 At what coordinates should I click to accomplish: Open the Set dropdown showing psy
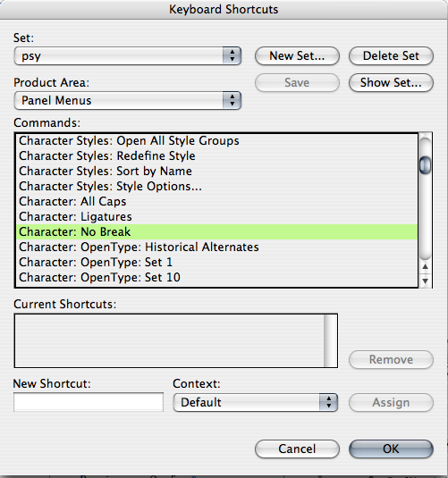[x=128, y=55]
